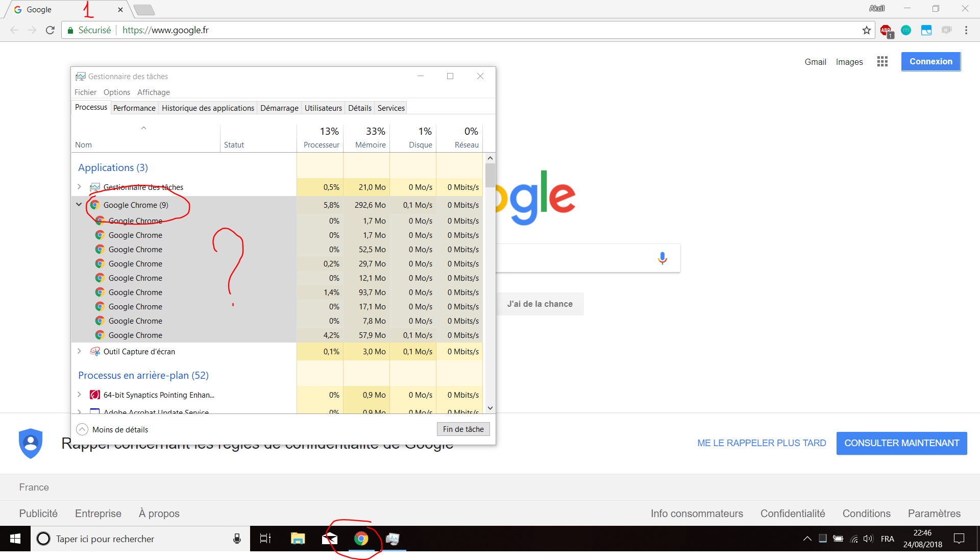Bookmark this page with the star icon

[866, 30]
